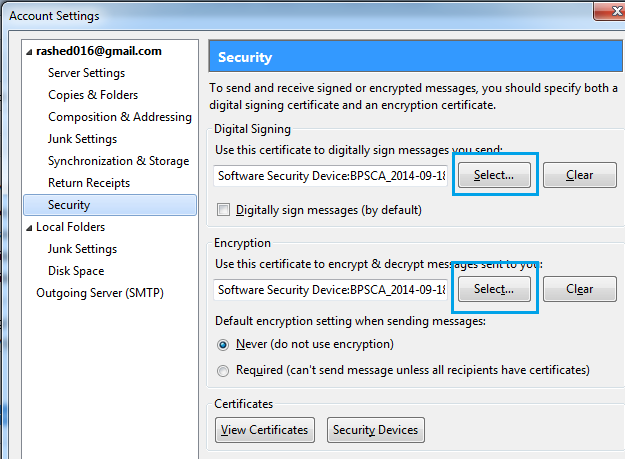Open View Certificates dialog
This screenshot has width=625, height=459.
[265, 430]
